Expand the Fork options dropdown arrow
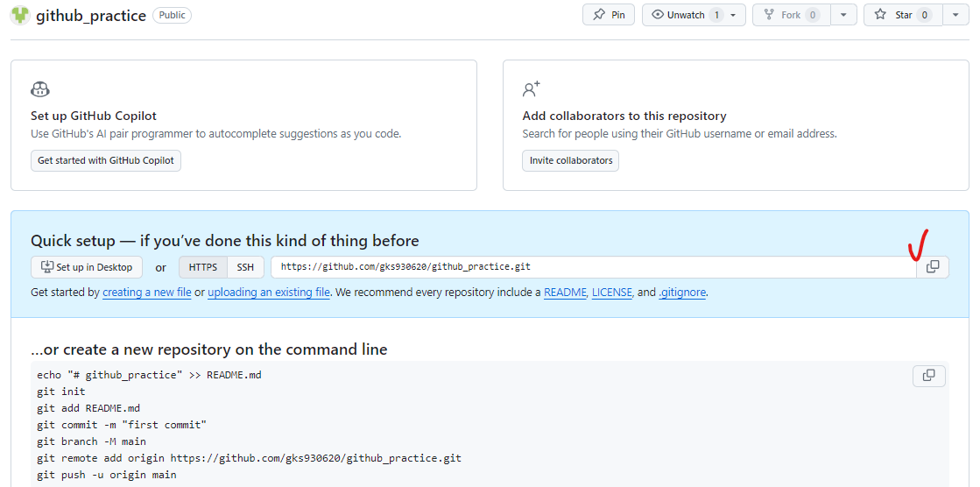The height and width of the screenshot is (487, 980). pos(843,14)
